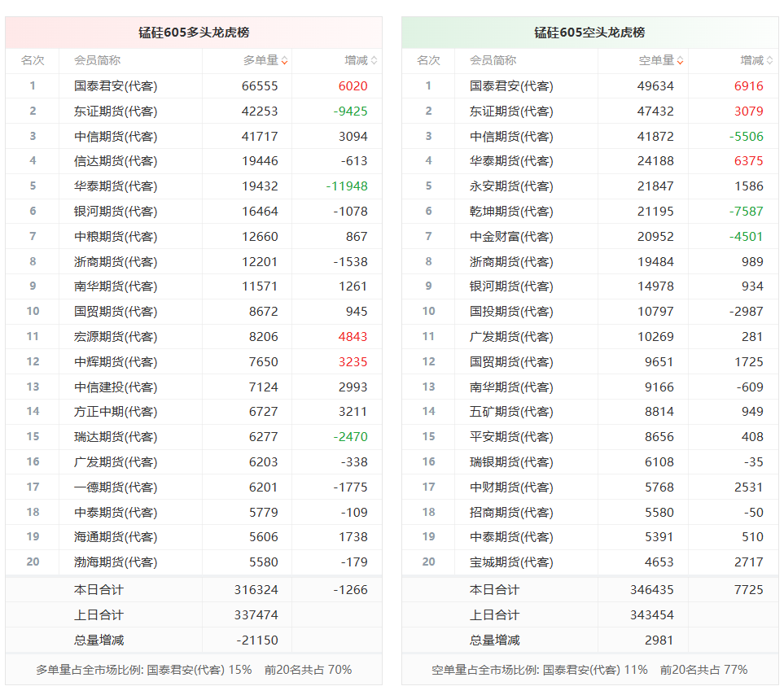The image size is (784, 695).
Task: Click the change value -7587
Action: pyautogui.click(x=746, y=212)
